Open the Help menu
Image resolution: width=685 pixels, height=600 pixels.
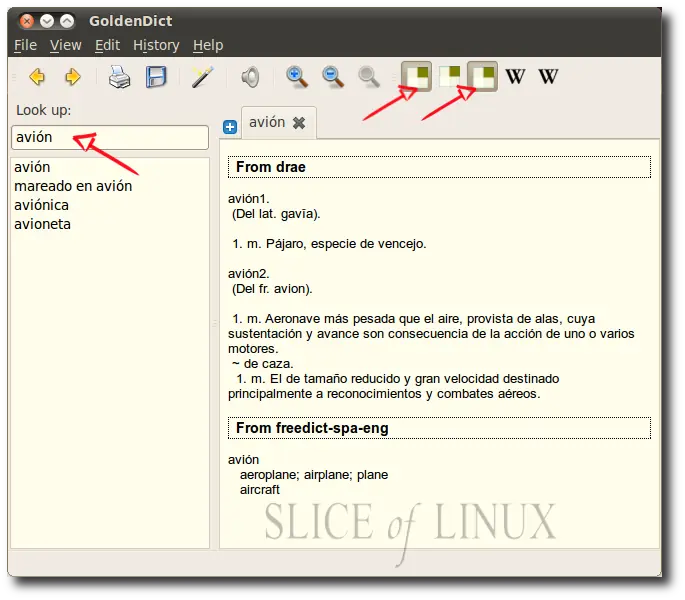point(208,45)
